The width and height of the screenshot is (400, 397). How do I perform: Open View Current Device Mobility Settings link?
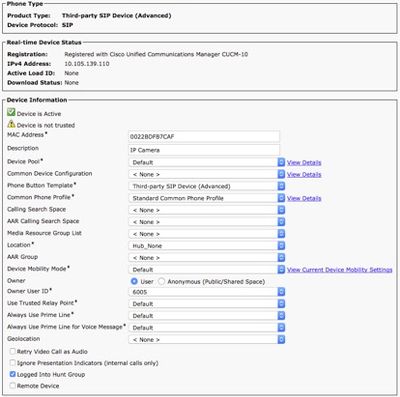[x=340, y=270]
